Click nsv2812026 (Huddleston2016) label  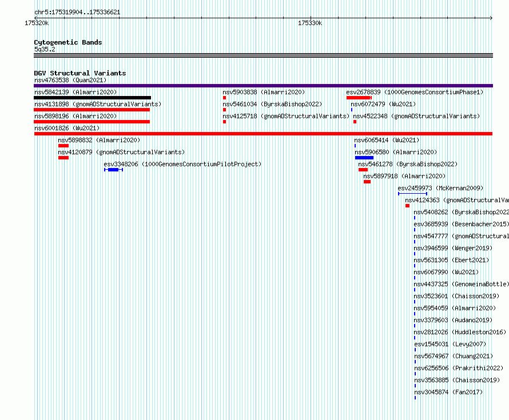460,332
